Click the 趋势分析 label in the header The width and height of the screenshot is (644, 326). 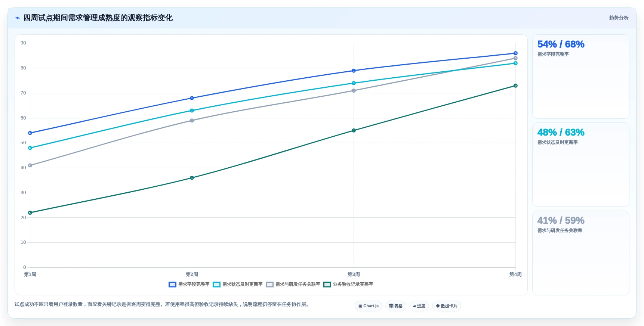(619, 18)
